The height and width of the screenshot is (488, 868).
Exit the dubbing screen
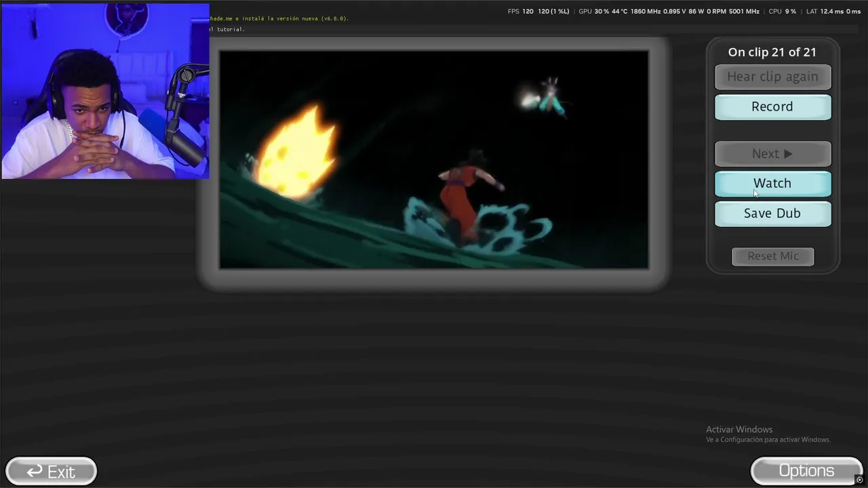(51, 471)
